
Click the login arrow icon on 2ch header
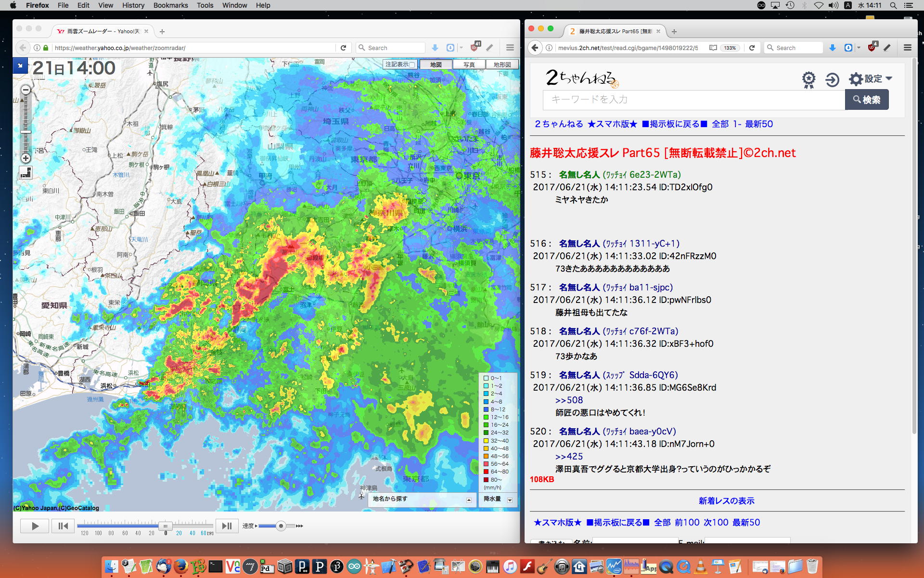832,79
